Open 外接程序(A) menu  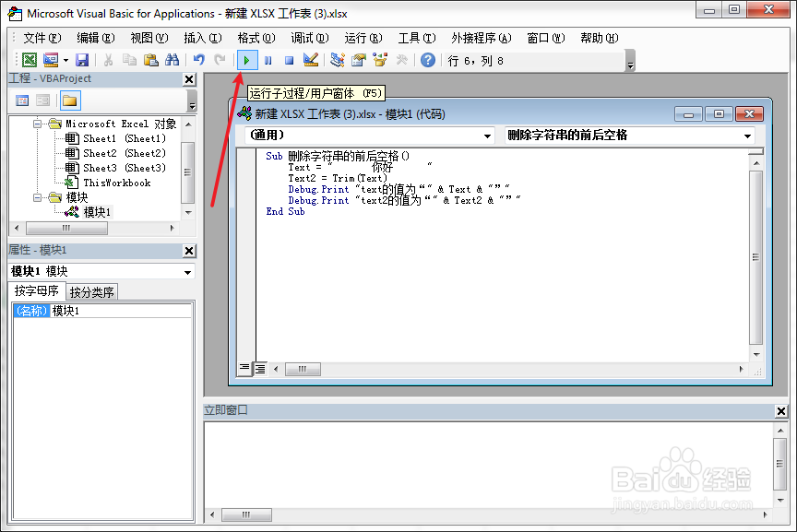coord(481,38)
